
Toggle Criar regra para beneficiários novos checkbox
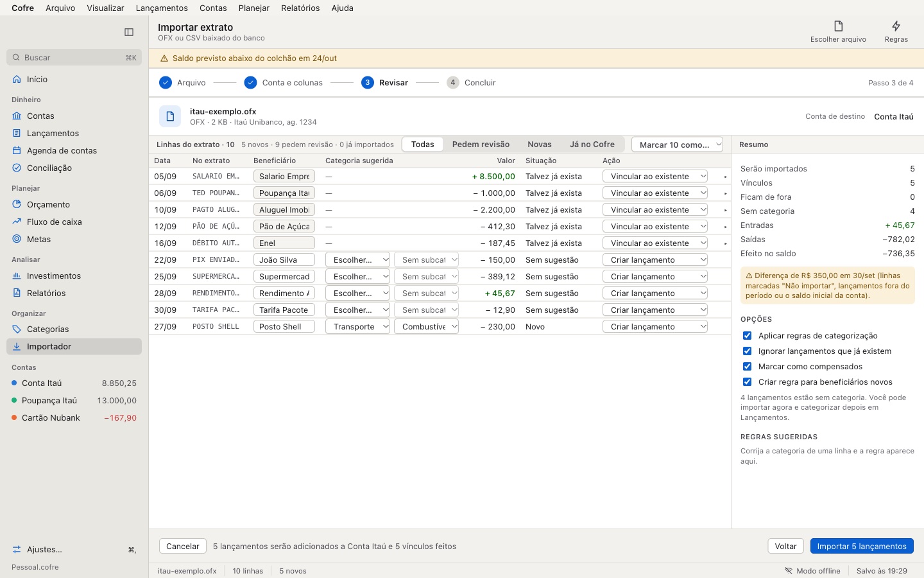point(747,382)
